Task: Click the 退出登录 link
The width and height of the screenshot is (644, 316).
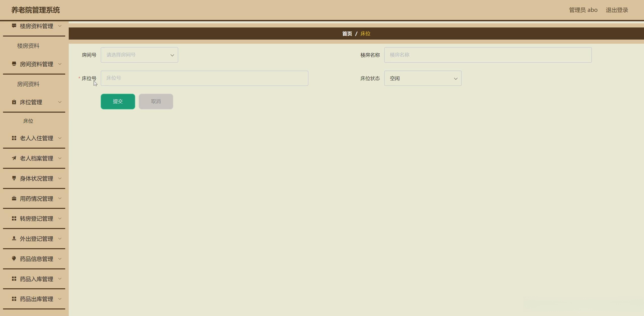Action: click(x=617, y=10)
